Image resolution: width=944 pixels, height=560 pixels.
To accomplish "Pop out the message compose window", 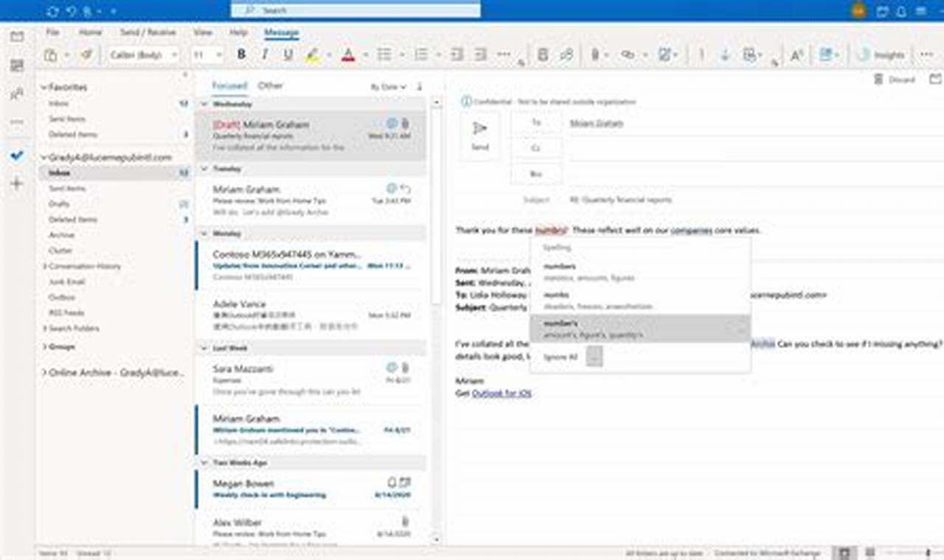I will coord(935,80).
